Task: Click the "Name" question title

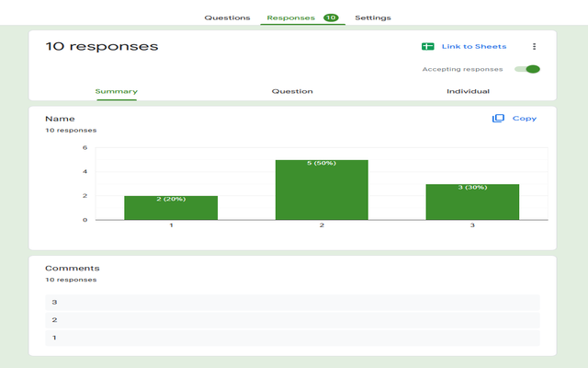Action: 60,119
